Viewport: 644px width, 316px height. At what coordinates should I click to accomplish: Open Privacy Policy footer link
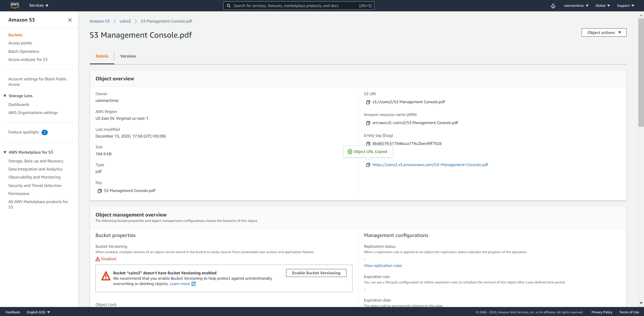click(602, 312)
